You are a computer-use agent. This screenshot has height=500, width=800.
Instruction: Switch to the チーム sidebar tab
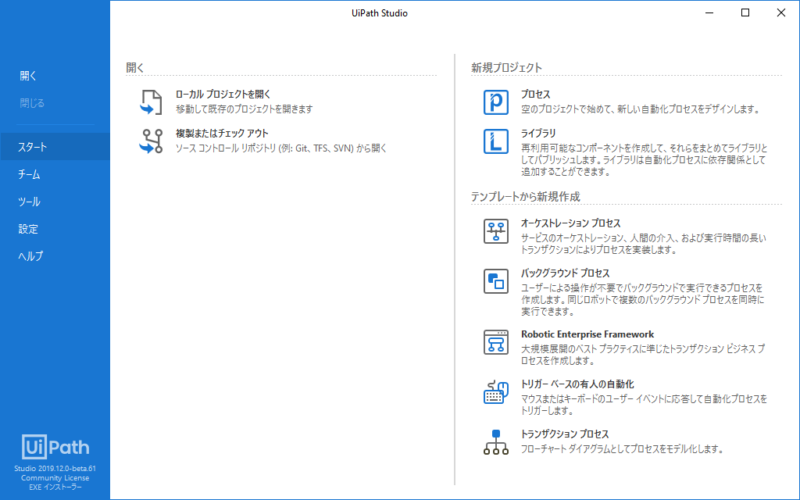point(29,174)
